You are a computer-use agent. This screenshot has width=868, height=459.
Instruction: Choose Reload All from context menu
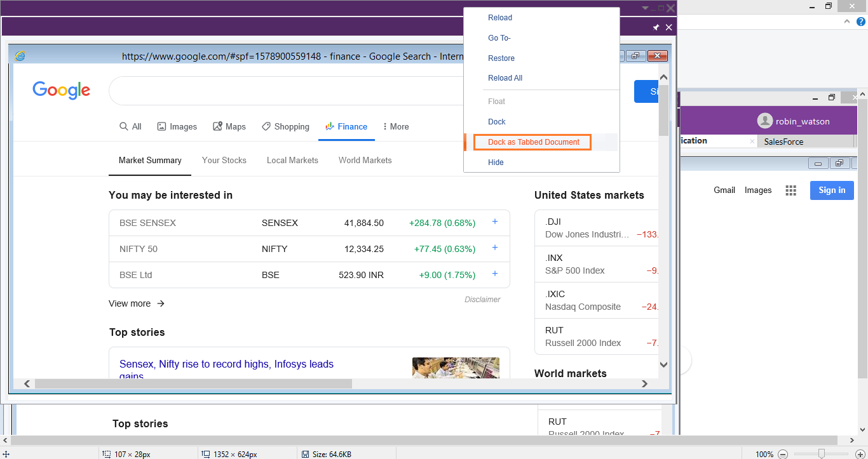(505, 78)
